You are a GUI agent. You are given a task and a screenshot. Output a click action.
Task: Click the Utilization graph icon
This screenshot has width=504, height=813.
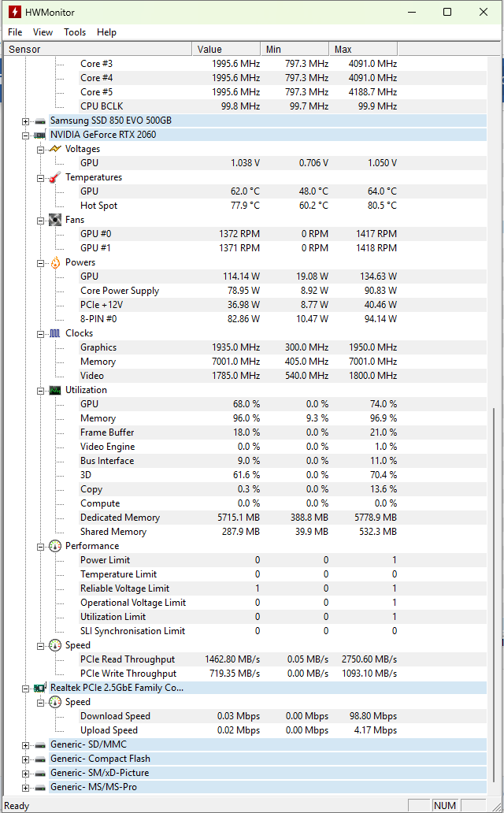tap(55, 390)
